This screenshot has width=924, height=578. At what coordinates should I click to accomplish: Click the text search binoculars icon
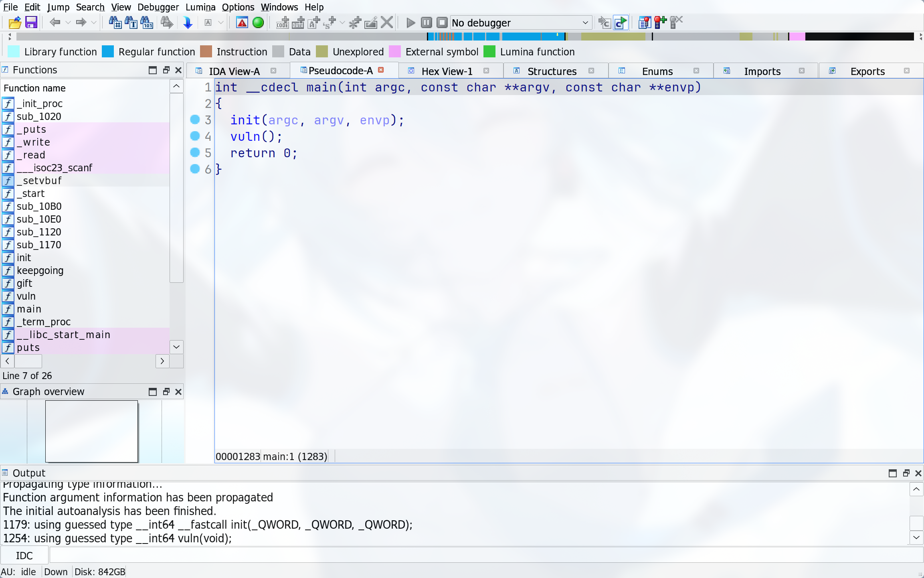[x=131, y=22]
